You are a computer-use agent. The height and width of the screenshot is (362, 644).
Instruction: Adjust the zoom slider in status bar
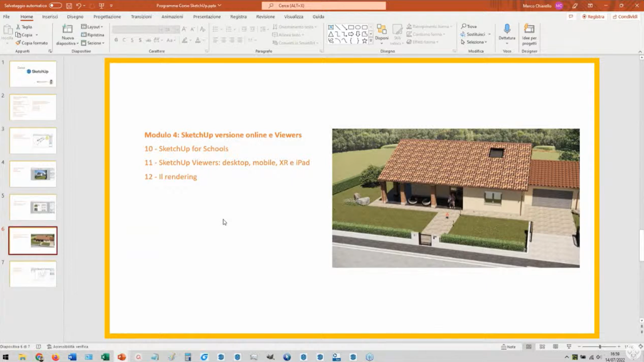pyautogui.click(x=600, y=347)
